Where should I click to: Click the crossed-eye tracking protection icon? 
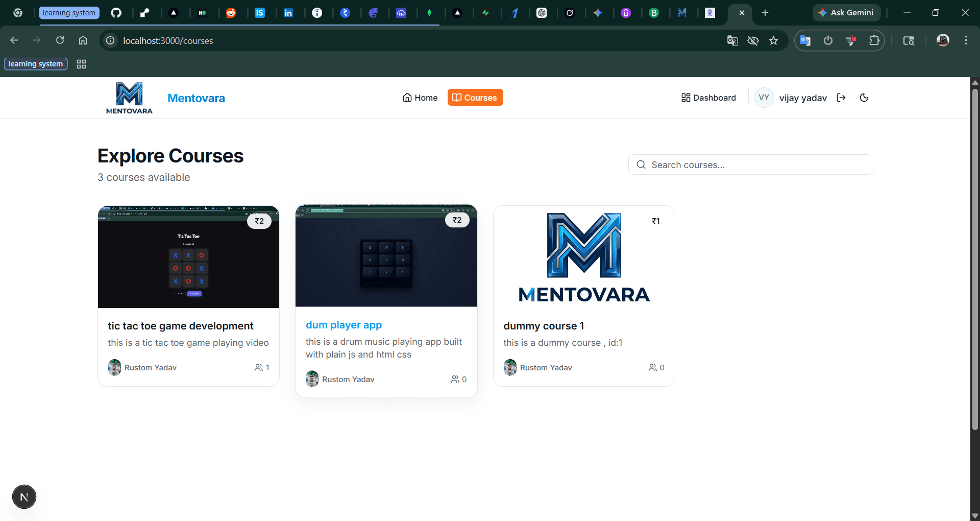(753, 40)
